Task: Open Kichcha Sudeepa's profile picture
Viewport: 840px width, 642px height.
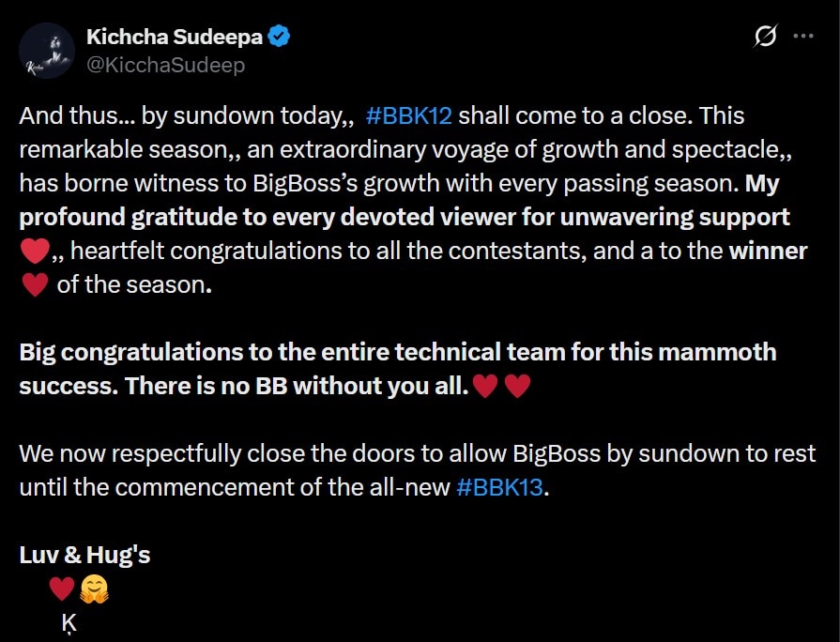Action: 46,51
